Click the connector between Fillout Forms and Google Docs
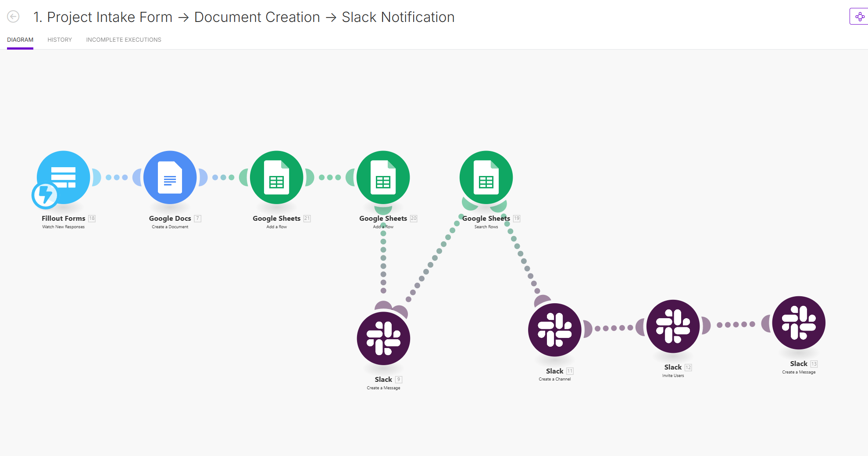 (117, 177)
